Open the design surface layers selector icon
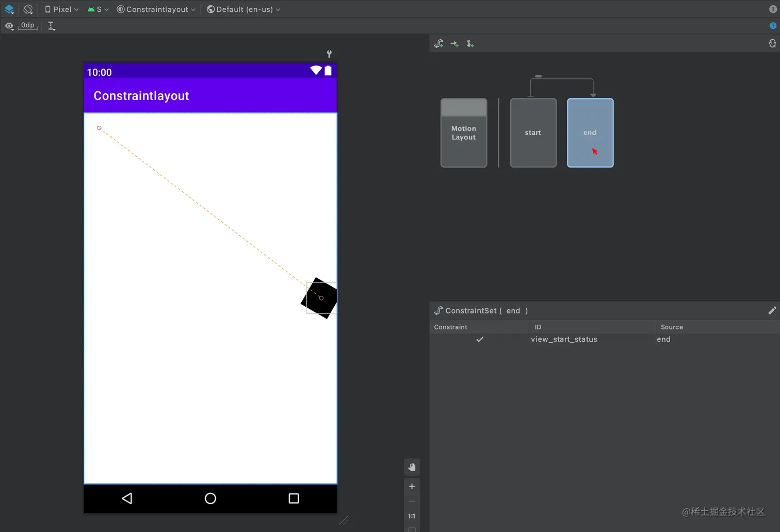 tap(9, 9)
